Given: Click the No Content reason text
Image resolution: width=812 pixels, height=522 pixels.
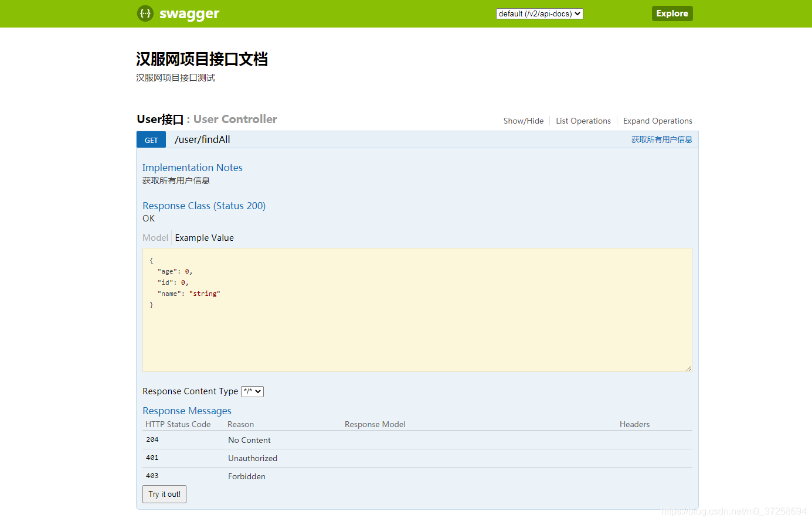Looking at the screenshot, I should pyautogui.click(x=249, y=440).
